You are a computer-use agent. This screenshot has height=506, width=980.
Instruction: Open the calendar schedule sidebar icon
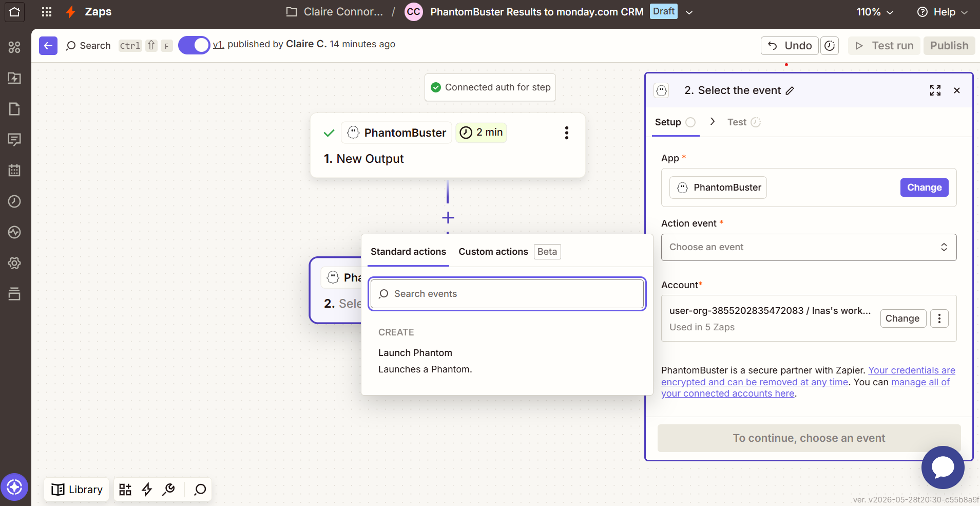[14, 171]
